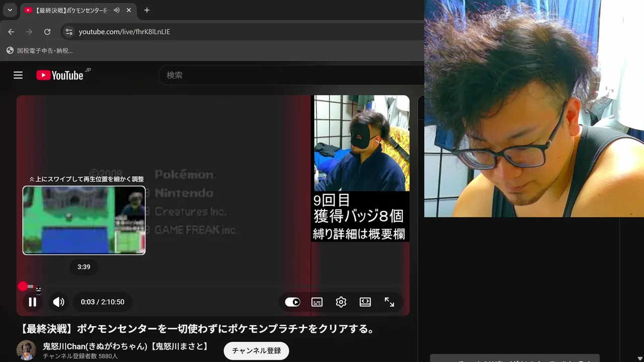644x362 pixels.
Task: Click the チャンネル登録者数 5880人 subscriber count
Action: (x=80, y=356)
